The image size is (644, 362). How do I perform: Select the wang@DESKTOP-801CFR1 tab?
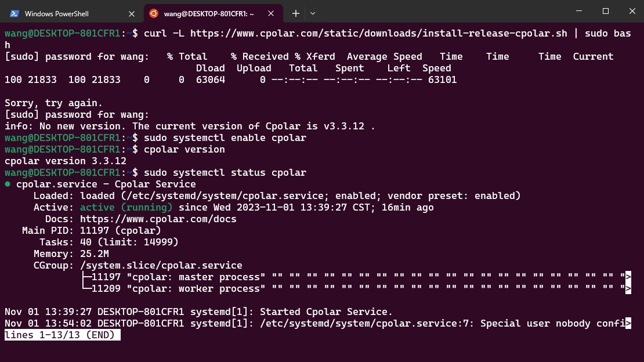213,13
